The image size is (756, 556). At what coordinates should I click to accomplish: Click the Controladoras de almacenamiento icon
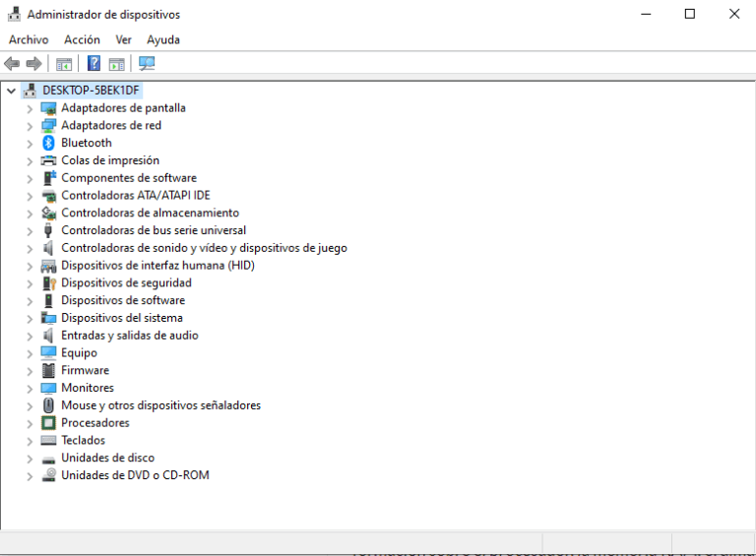48,213
